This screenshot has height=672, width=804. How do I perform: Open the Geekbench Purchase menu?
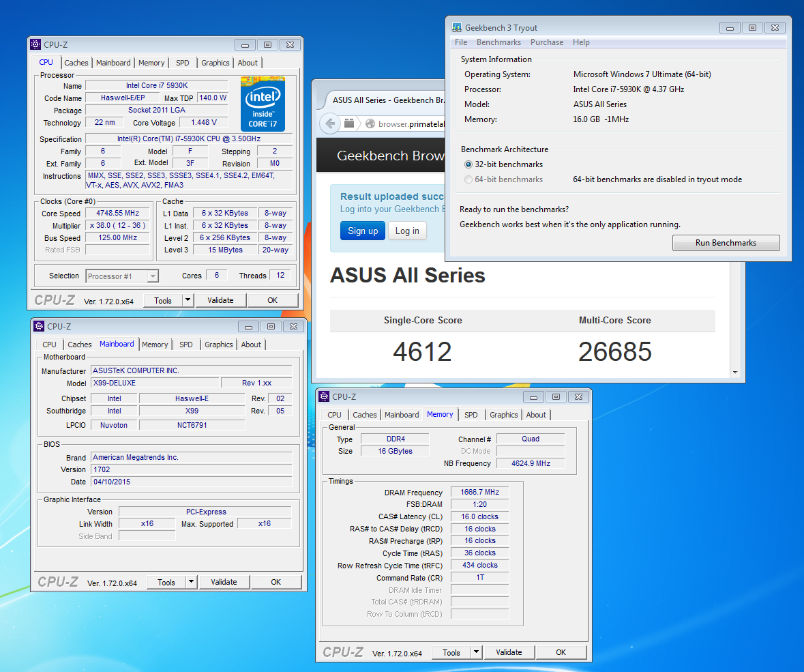547,42
